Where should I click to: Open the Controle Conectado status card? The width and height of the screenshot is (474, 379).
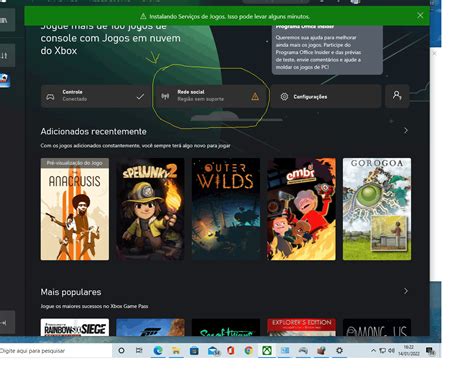click(95, 96)
